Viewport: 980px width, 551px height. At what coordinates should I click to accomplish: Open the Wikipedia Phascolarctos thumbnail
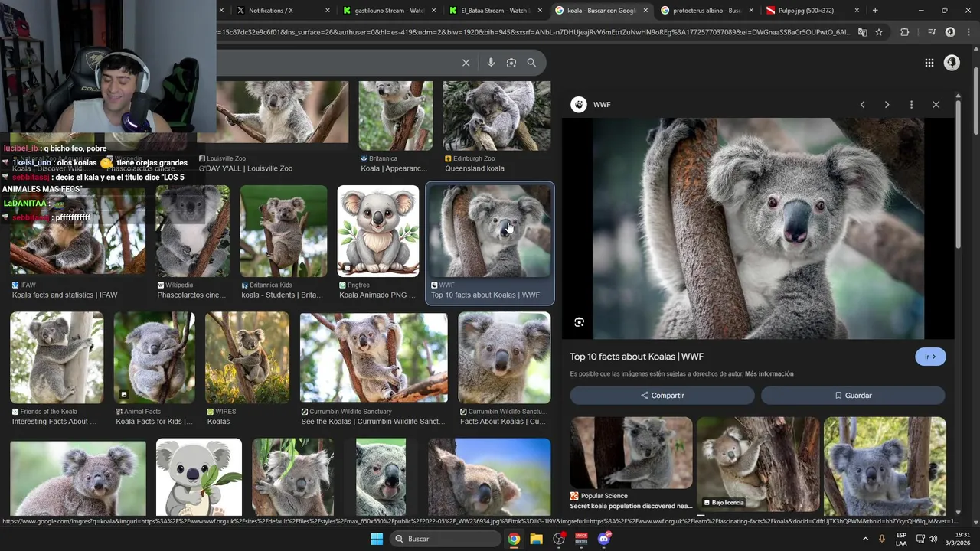click(192, 231)
